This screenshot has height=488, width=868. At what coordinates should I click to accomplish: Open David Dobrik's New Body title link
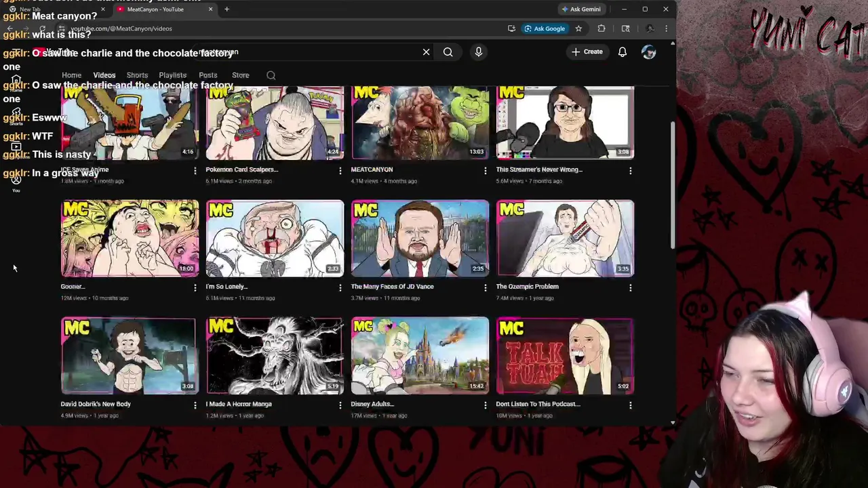point(96,404)
